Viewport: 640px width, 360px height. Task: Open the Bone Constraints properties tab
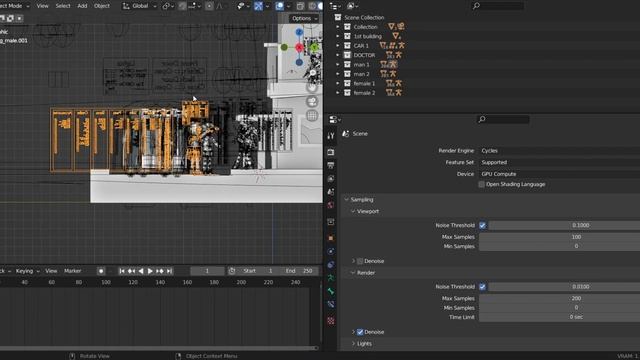[x=331, y=304]
